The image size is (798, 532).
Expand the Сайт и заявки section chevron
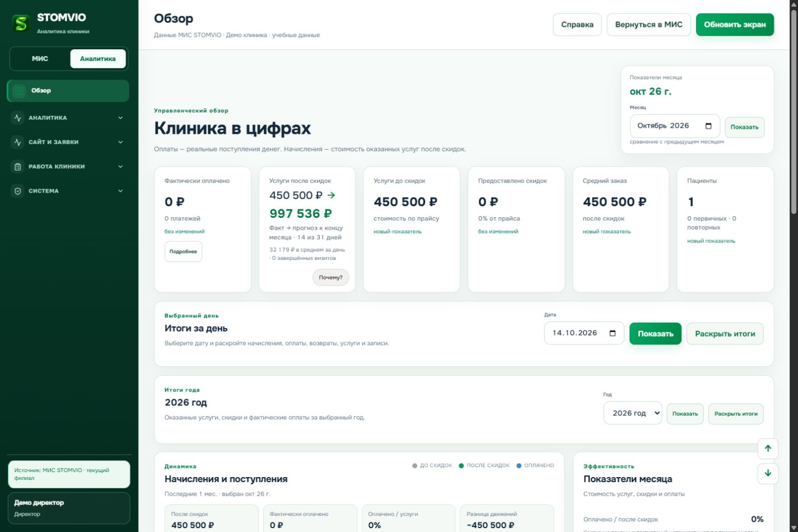click(120, 142)
